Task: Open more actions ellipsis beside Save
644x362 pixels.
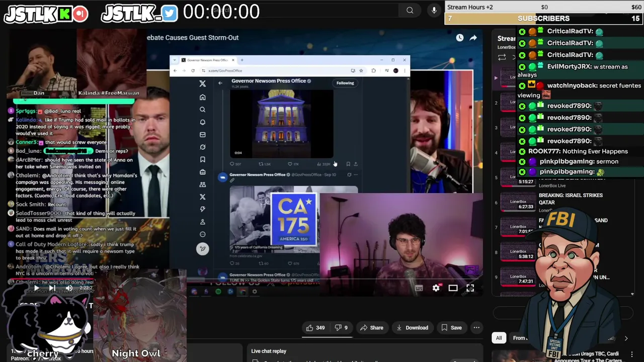Action: click(476, 328)
